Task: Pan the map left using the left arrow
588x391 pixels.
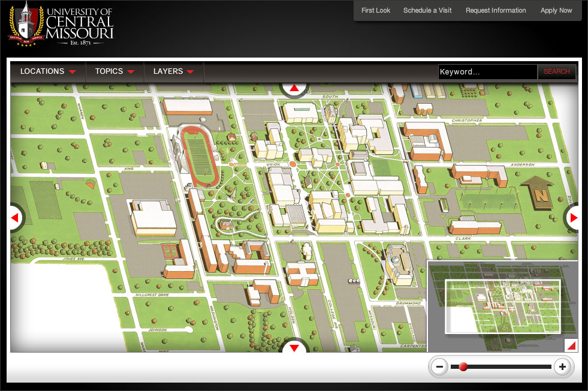Action: point(16,218)
